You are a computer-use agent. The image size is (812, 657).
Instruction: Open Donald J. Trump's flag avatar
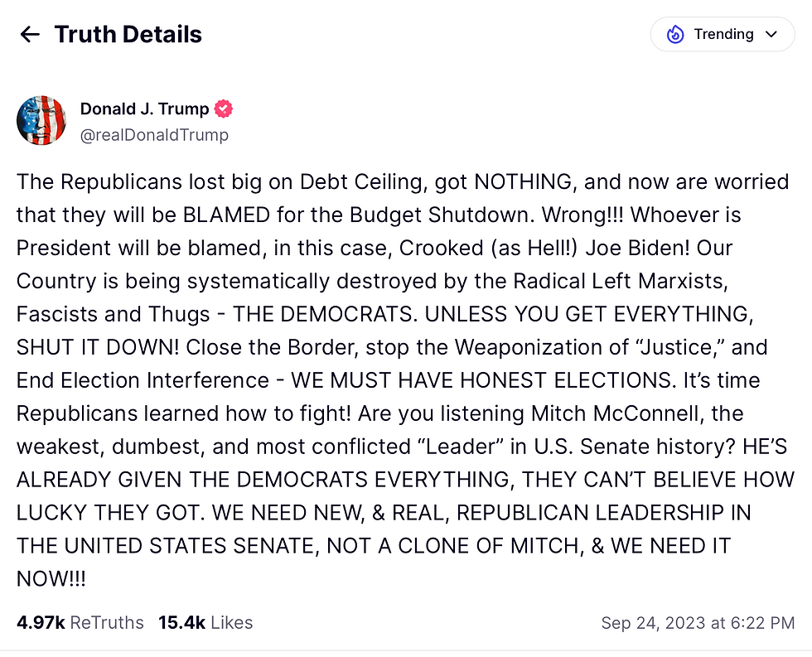point(41,120)
